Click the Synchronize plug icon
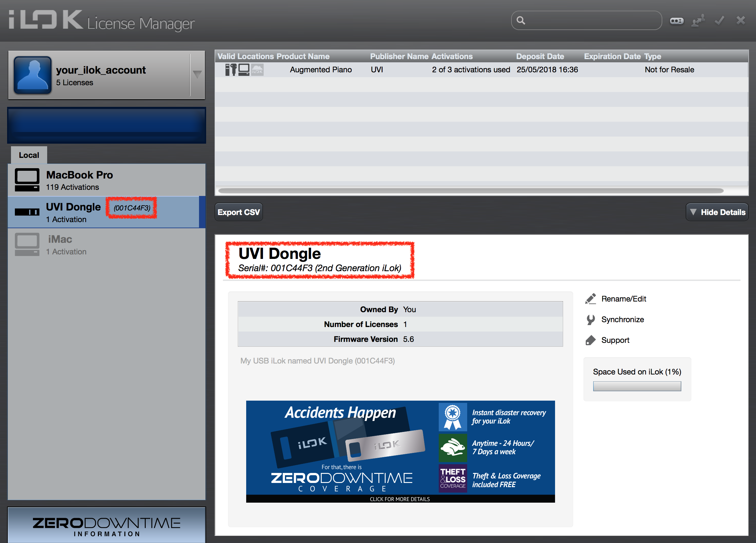 point(591,320)
